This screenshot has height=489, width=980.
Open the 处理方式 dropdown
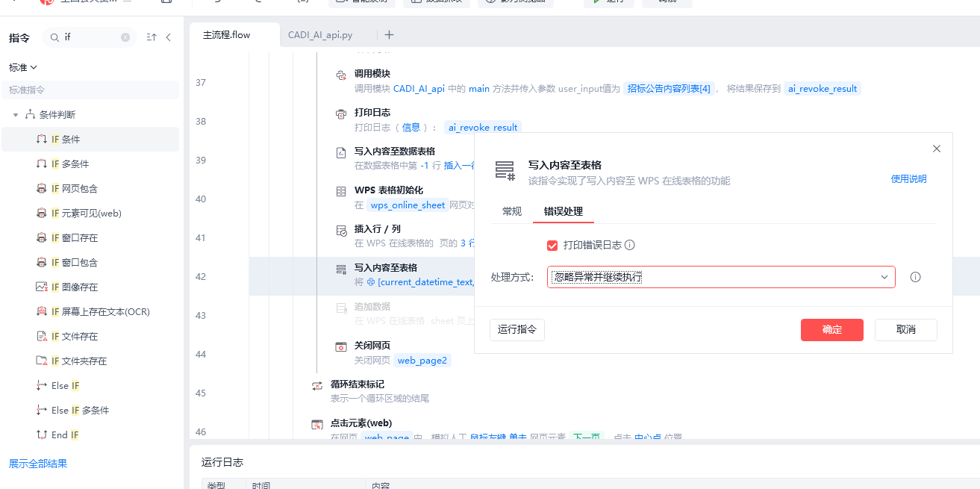[721, 277]
